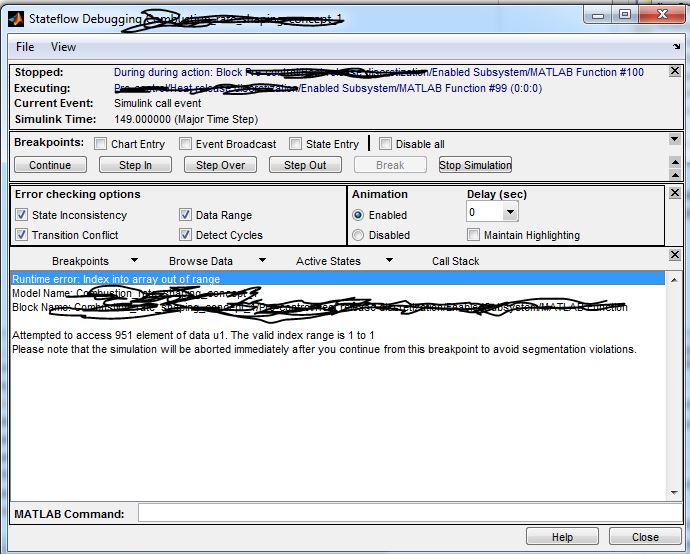
Task: Open the File menu
Action: pyautogui.click(x=25, y=47)
